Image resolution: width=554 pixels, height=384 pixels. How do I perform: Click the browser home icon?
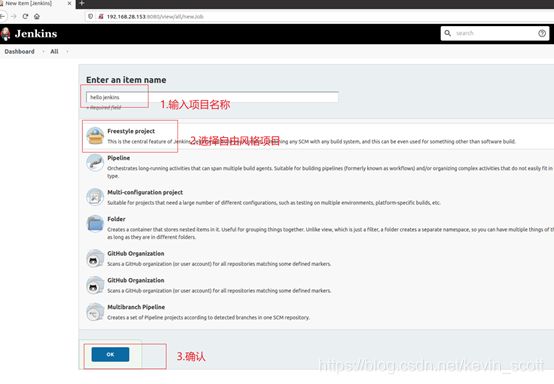coord(37,16)
